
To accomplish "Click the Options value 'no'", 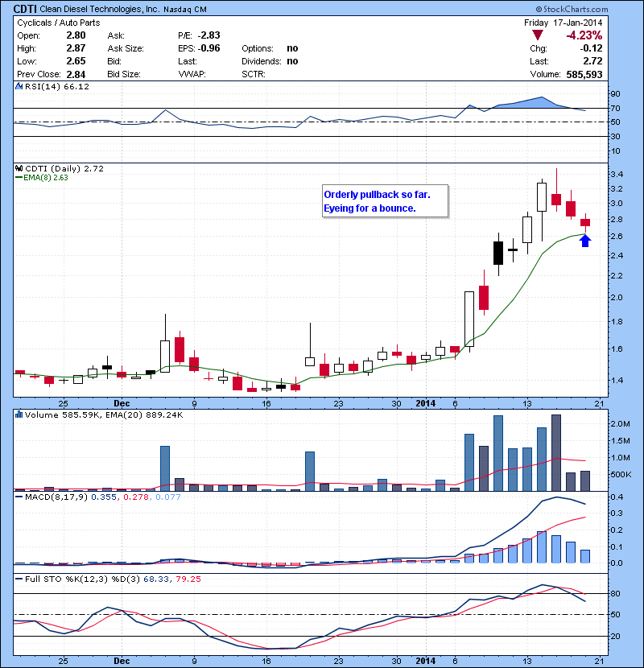I will [292, 48].
